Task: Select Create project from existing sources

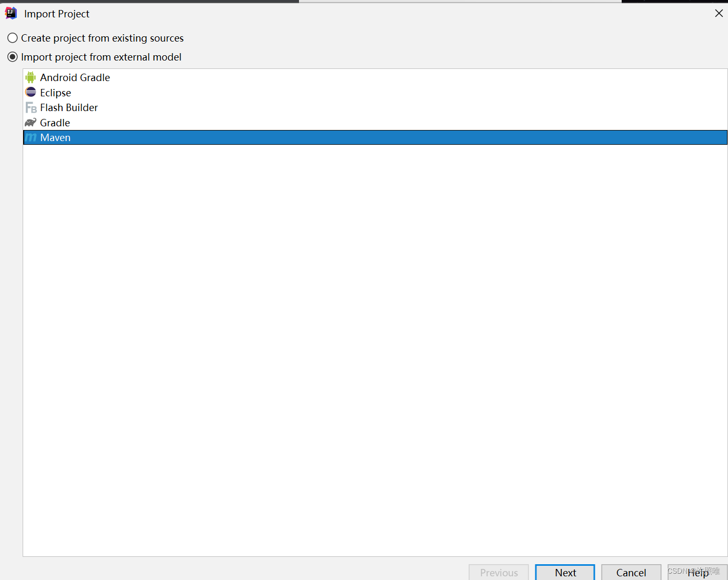Action: click(102, 37)
